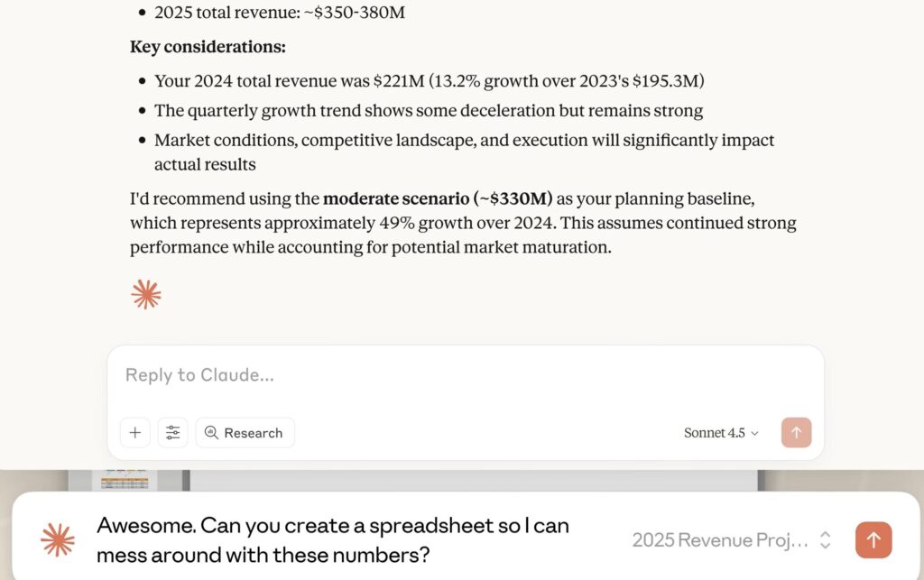This screenshot has width=924, height=580.
Task: Click the "Market conditions, competitive landscape" bullet
Action: pos(464,141)
